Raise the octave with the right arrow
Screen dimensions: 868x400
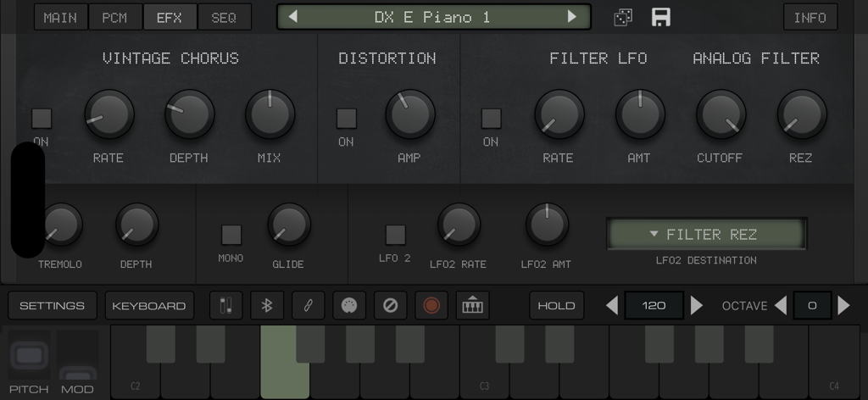[843, 305]
